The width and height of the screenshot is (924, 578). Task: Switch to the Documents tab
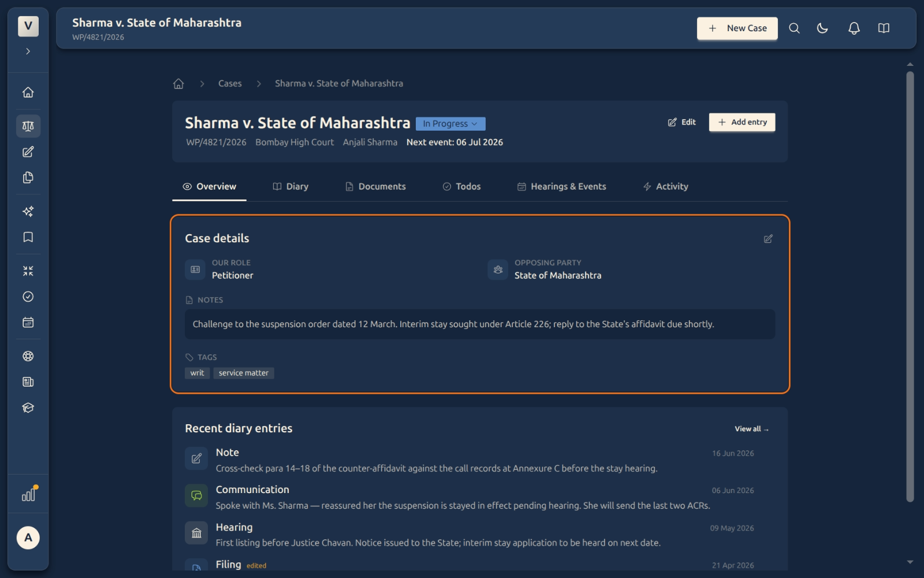click(375, 187)
